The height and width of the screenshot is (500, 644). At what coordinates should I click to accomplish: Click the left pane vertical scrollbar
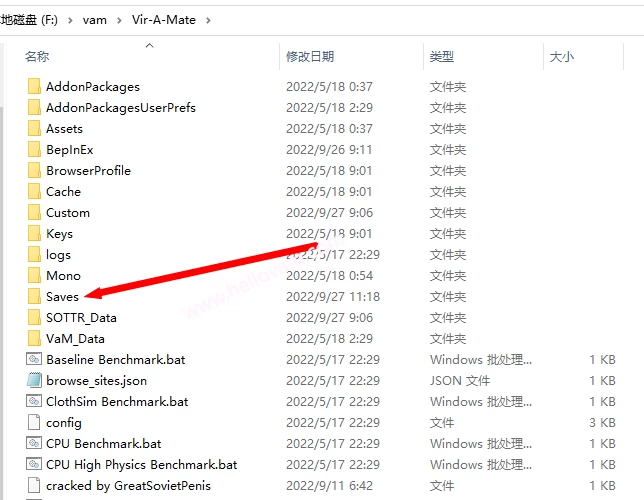(x=4, y=250)
